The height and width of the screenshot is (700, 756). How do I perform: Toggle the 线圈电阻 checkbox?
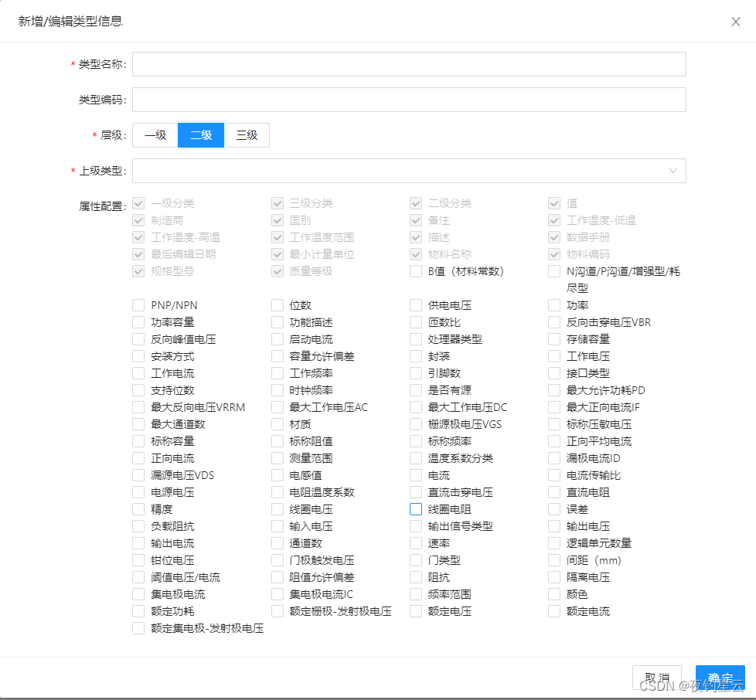pyautogui.click(x=416, y=509)
